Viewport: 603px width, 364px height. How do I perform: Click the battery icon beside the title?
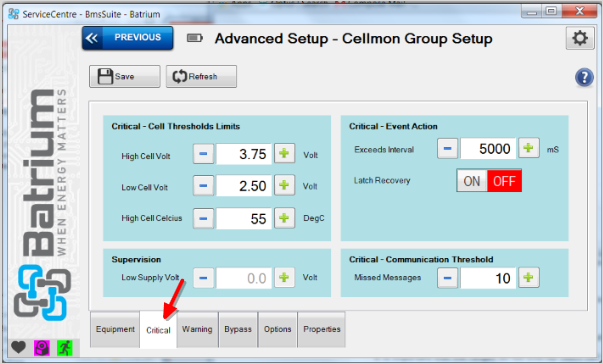pos(195,38)
